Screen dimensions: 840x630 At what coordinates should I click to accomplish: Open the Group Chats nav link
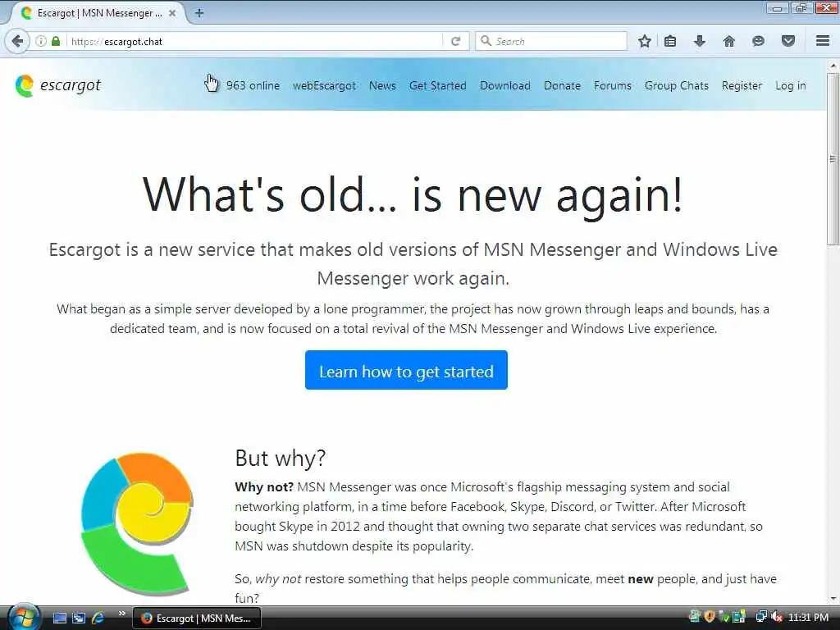click(x=676, y=85)
